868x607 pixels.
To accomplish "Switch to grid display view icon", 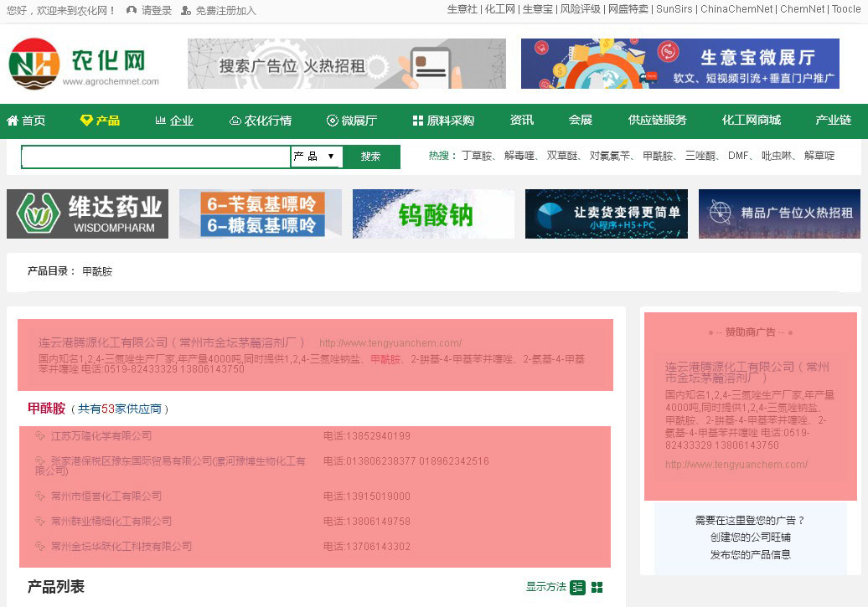I will click(x=597, y=587).
